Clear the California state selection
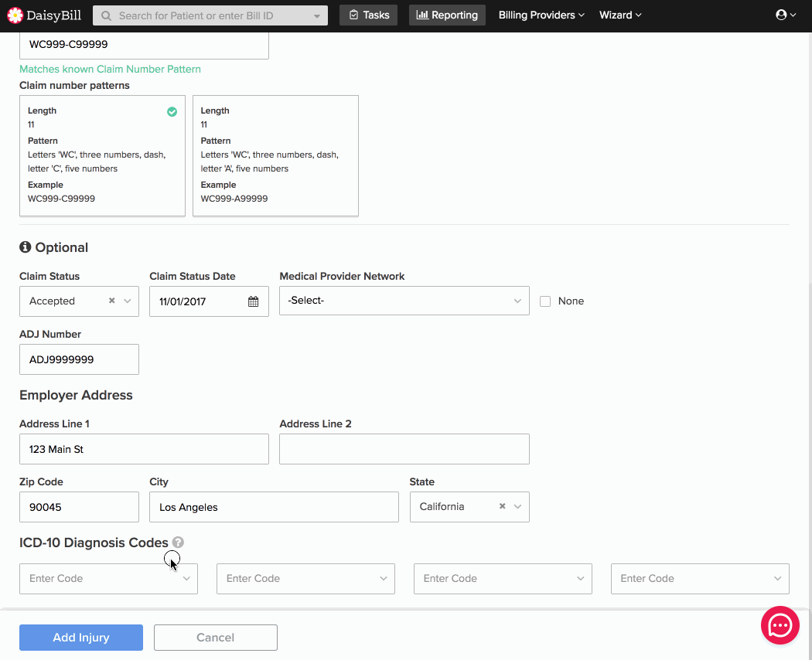Screen dimensions: 812x660 [x=502, y=506]
